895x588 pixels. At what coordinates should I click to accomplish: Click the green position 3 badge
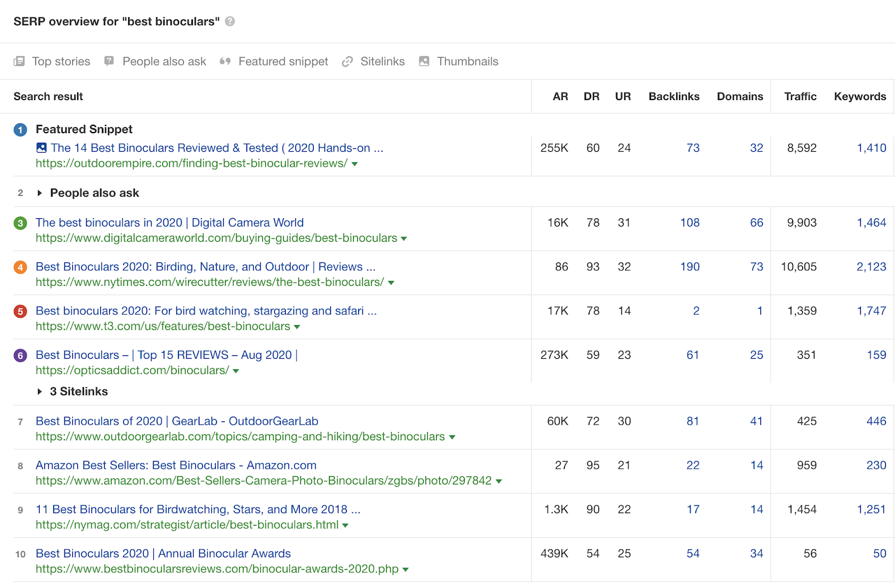point(20,223)
